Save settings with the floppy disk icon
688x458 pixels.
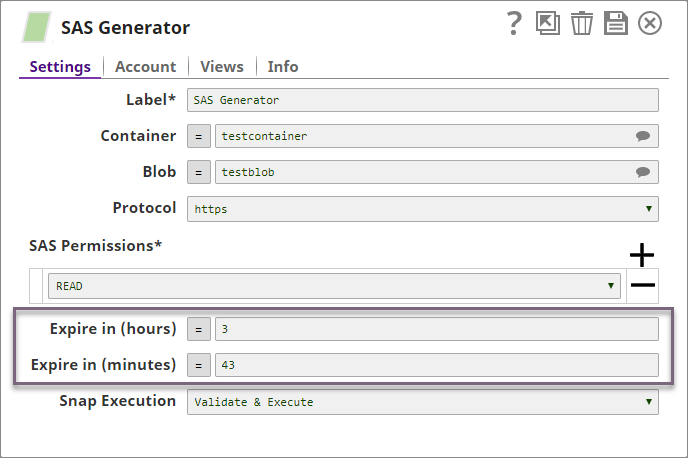[616, 24]
